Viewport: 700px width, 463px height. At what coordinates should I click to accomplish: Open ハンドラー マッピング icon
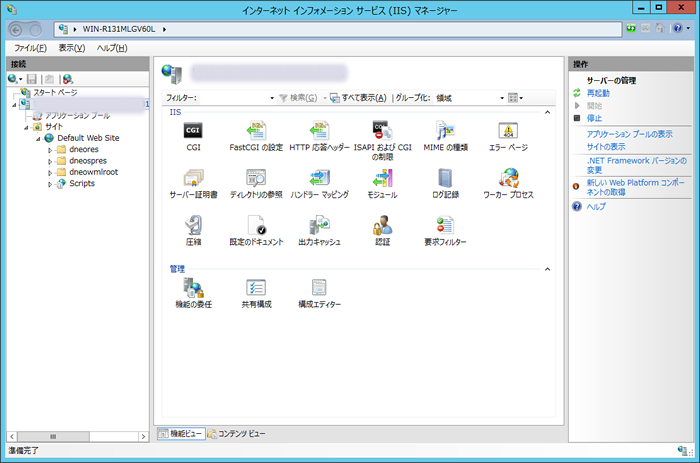pos(319,178)
